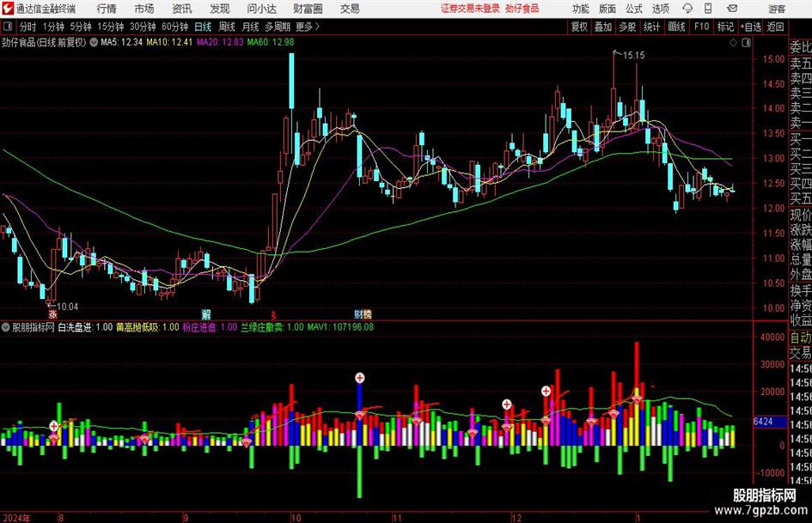The width and height of the screenshot is (812, 523).
Task: Switch to 周线 weekly period tab
Action: (226, 27)
